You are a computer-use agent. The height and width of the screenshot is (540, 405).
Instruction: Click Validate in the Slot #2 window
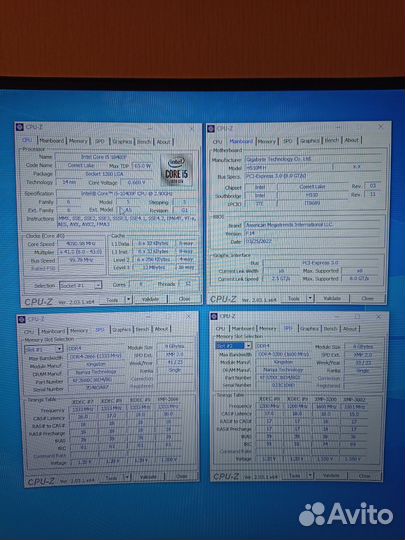click(331, 475)
